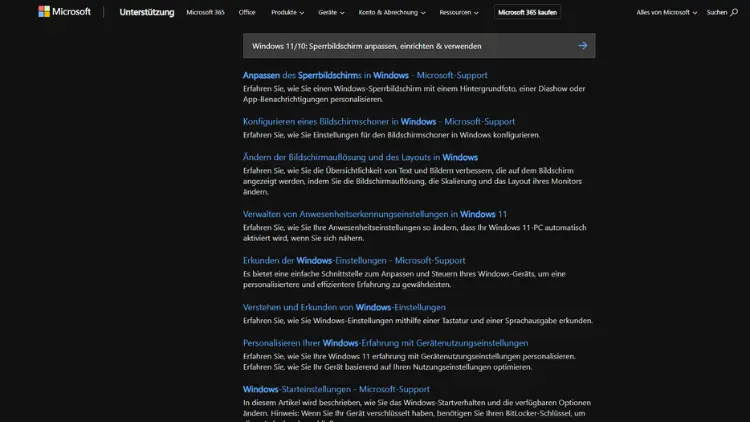Click description text about Hintergrundfoto and Diashow
The height and width of the screenshot is (422, 750).
(x=414, y=94)
